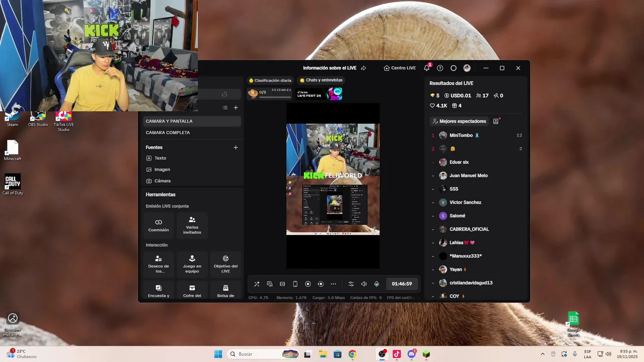
Task: Open the help question mark icon
Action: point(440,68)
